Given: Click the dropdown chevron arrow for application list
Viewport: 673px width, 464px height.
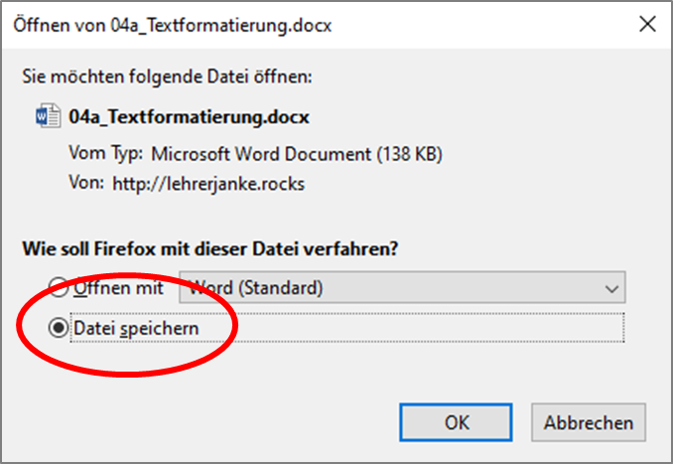Looking at the screenshot, I should coord(611,288).
